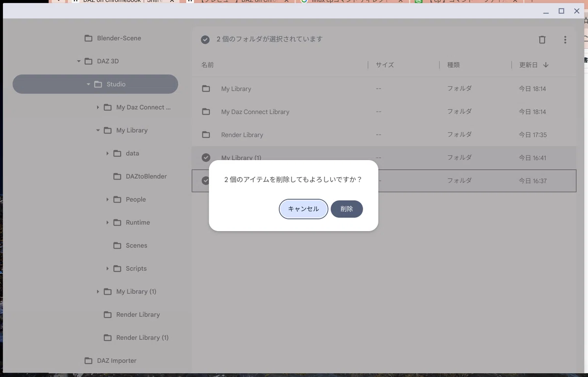Select the My Library row in the file list
Image resolution: width=588 pixels, height=377 pixels.
384,89
